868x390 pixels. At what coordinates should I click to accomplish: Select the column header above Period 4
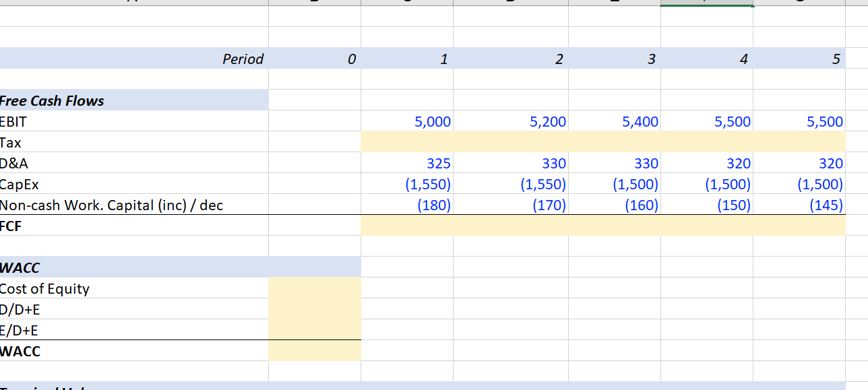point(706,3)
